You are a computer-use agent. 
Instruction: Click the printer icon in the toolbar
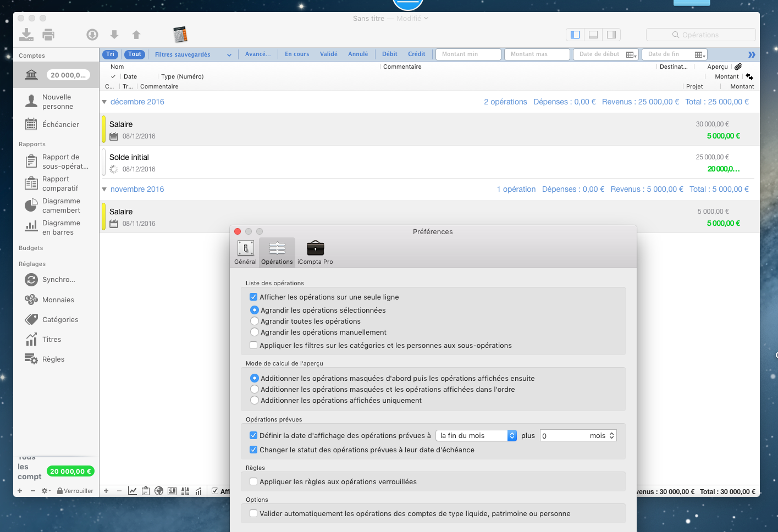[x=48, y=35]
